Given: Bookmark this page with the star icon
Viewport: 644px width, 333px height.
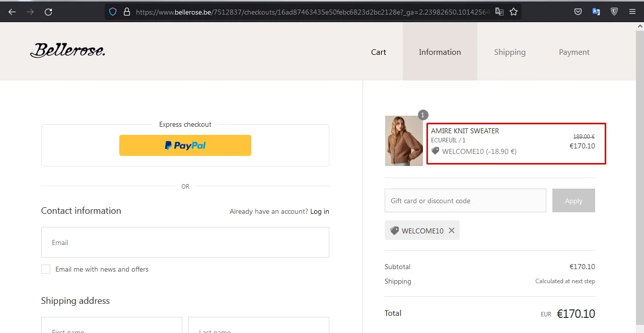Looking at the screenshot, I should (514, 12).
